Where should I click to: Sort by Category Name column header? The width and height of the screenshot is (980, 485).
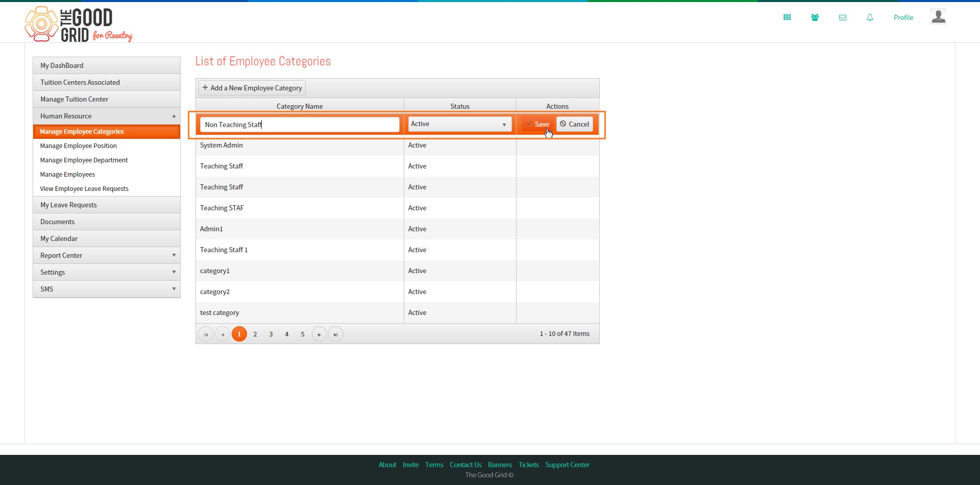(x=300, y=106)
